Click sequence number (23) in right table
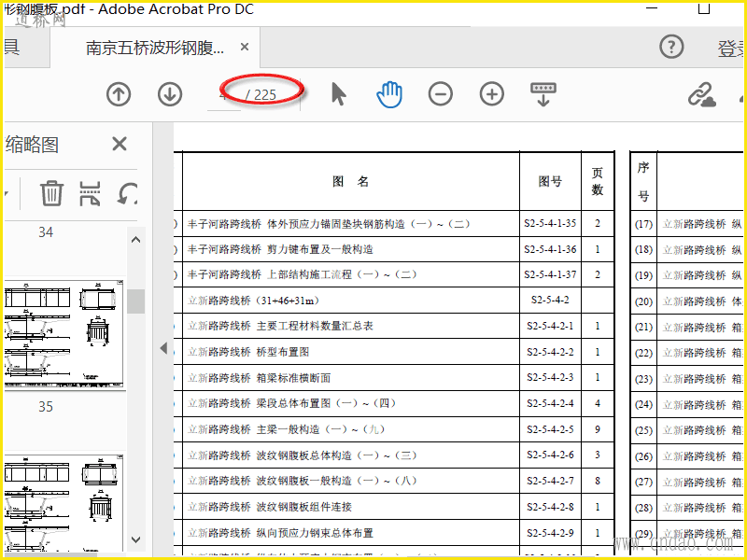 [x=643, y=379]
